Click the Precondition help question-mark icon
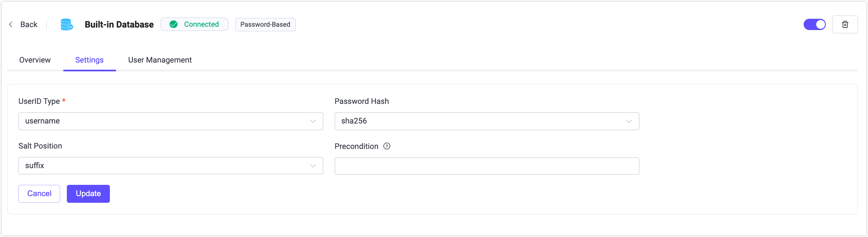 coord(387,146)
